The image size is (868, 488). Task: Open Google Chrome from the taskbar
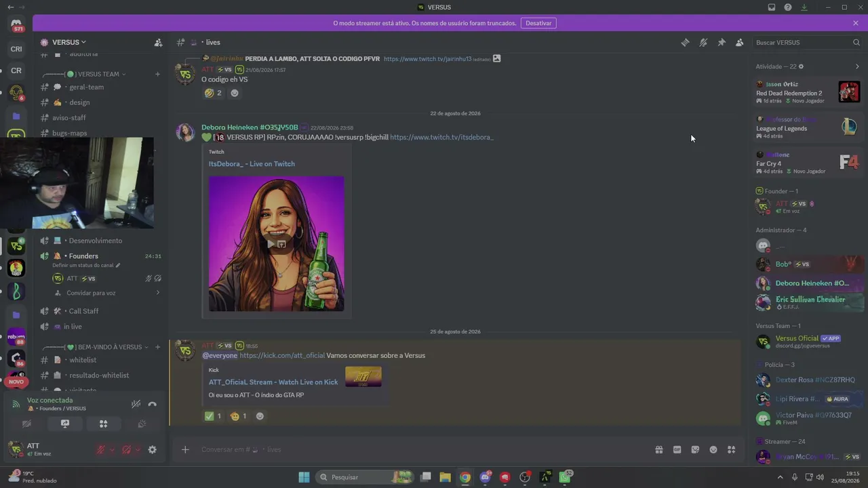click(x=465, y=477)
